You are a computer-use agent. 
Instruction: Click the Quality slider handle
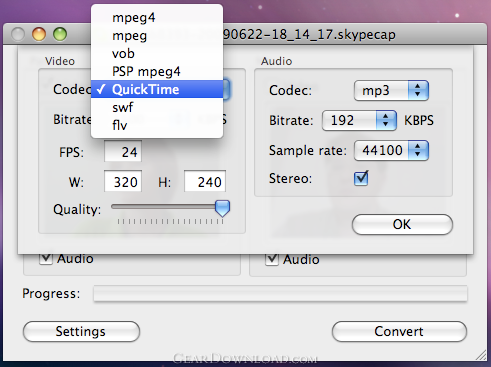pos(222,208)
